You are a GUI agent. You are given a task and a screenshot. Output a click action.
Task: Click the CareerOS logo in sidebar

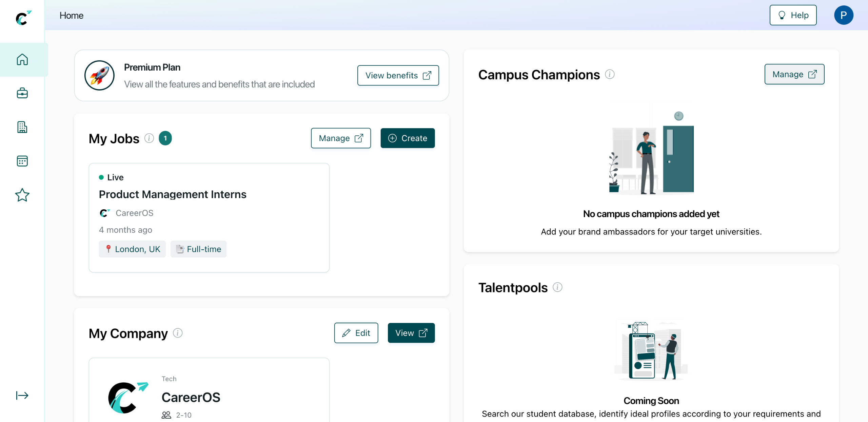23,18
